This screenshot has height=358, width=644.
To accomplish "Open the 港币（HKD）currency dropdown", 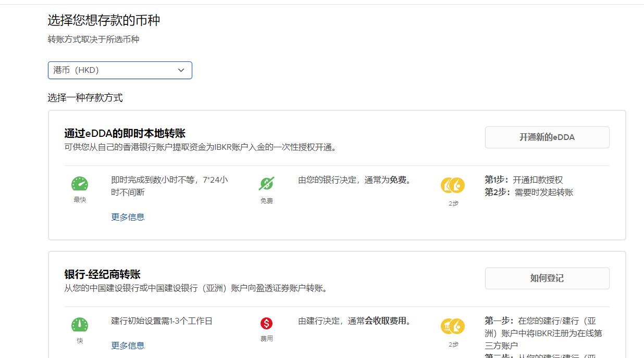I will click(120, 70).
